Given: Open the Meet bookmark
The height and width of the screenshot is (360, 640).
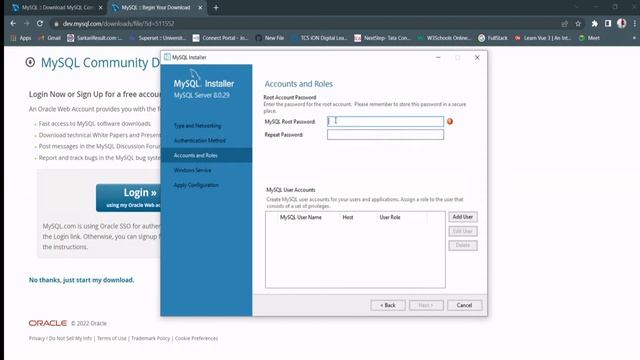Looking at the screenshot, I should (589, 38).
